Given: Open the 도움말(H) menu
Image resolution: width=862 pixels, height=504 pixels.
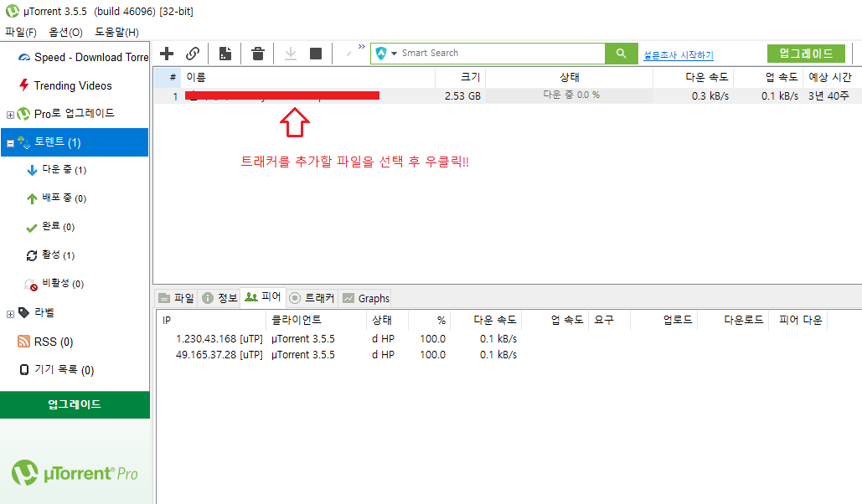Looking at the screenshot, I should pos(116,33).
